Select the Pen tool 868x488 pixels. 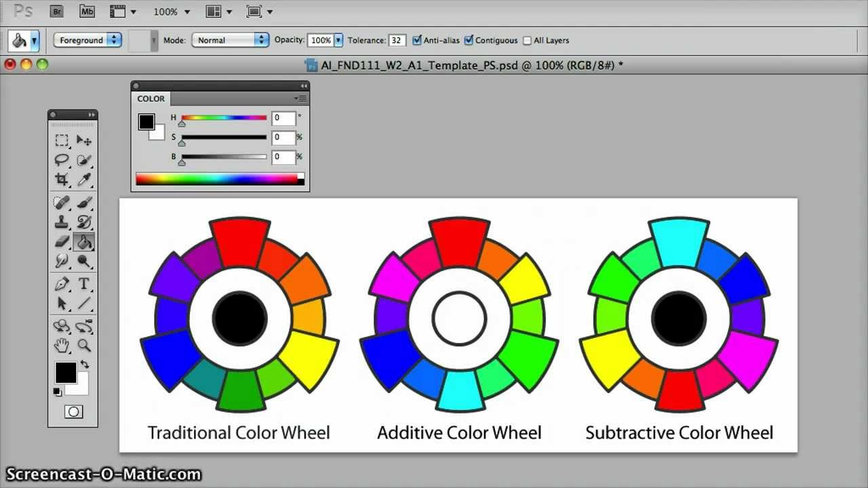(x=62, y=283)
